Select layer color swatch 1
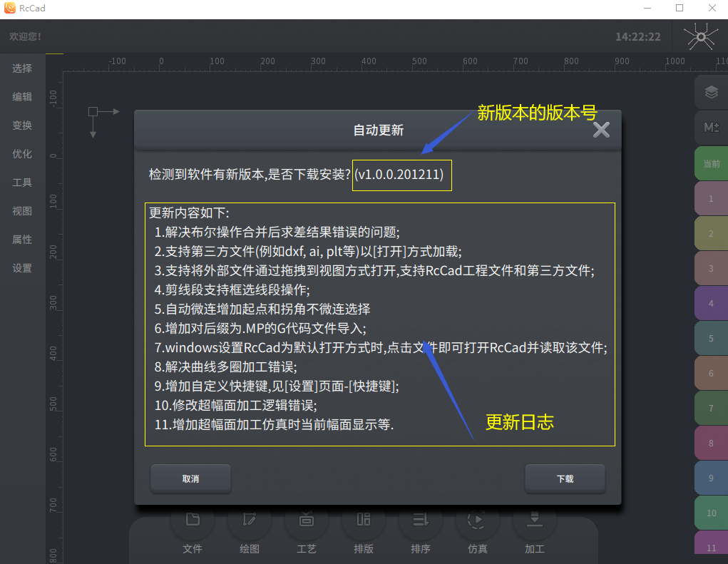Viewport: 728px width, 564px height. [712, 199]
